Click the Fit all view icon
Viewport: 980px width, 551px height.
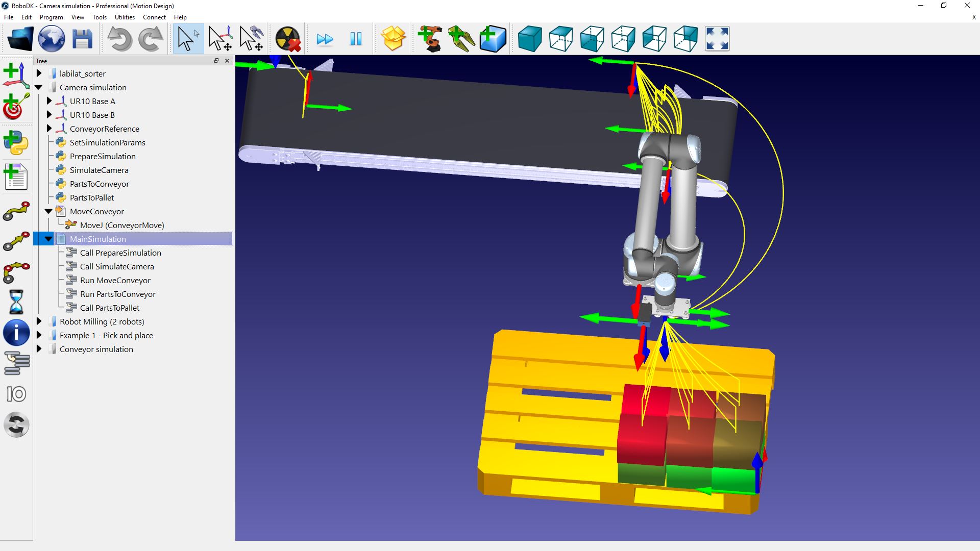717,39
